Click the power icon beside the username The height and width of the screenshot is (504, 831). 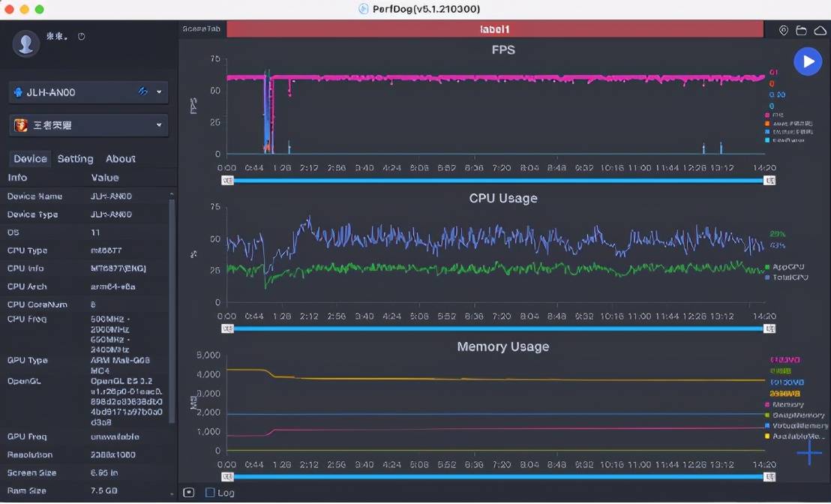pos(81,37)
